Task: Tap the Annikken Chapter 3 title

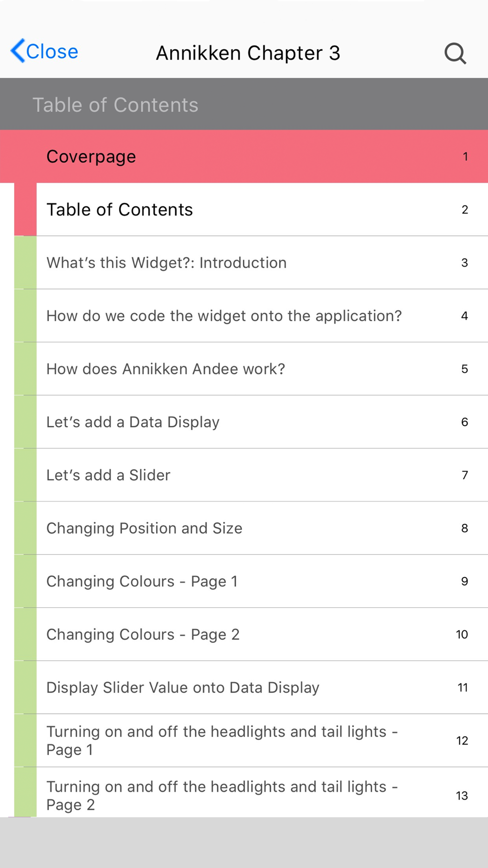Action: coord(248,53)
